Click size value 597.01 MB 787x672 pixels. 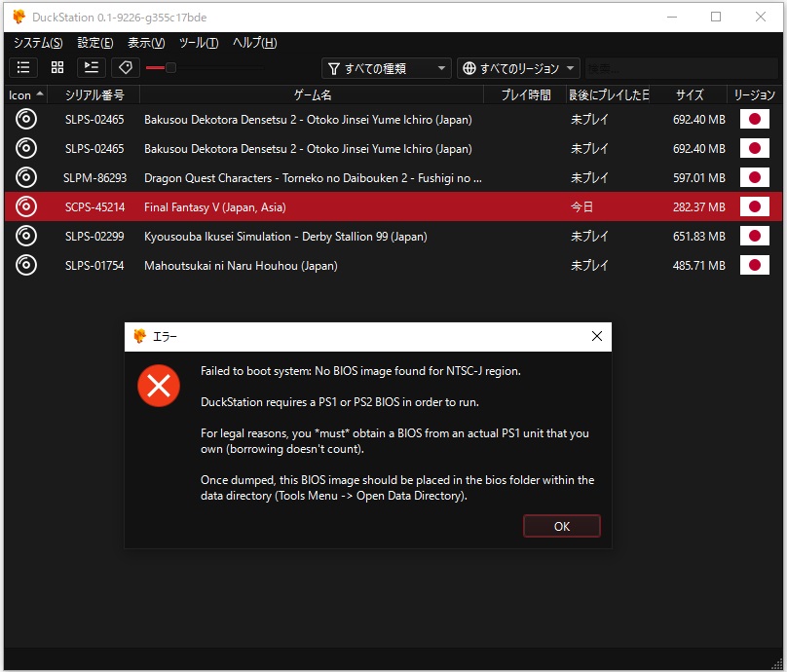(x=698, y=178)
